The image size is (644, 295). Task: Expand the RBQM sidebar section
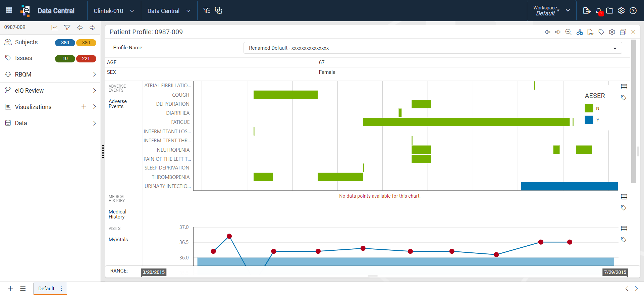50,74
